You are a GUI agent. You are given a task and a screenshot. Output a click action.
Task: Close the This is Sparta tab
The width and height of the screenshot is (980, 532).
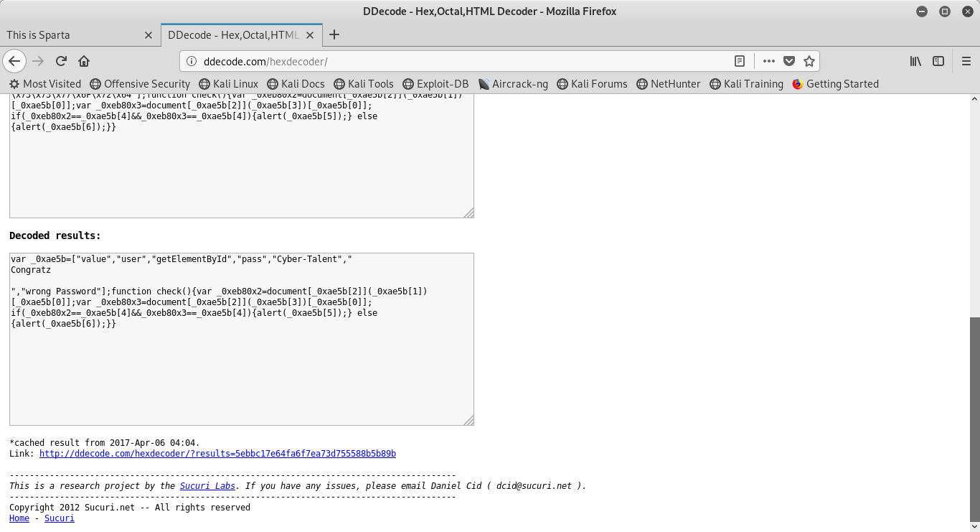point(149,34)
